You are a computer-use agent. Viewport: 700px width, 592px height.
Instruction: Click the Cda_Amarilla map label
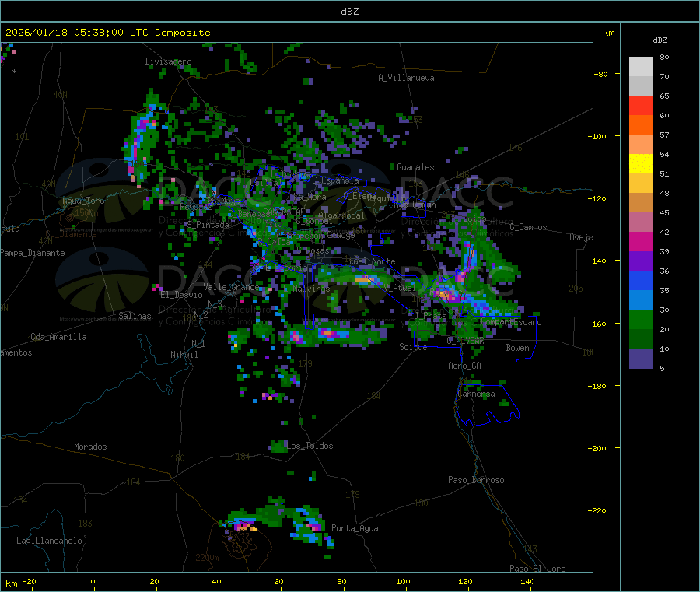[x=58, y=337]
